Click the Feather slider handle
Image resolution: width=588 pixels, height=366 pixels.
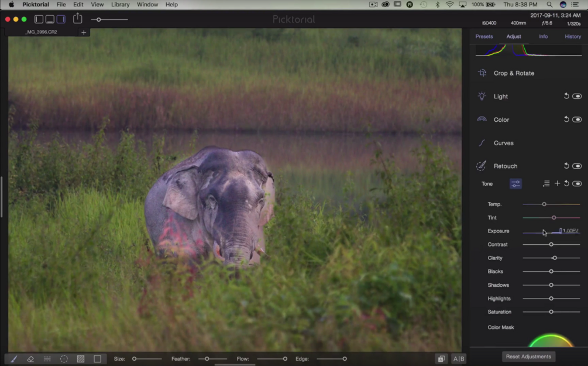point(207,359)
